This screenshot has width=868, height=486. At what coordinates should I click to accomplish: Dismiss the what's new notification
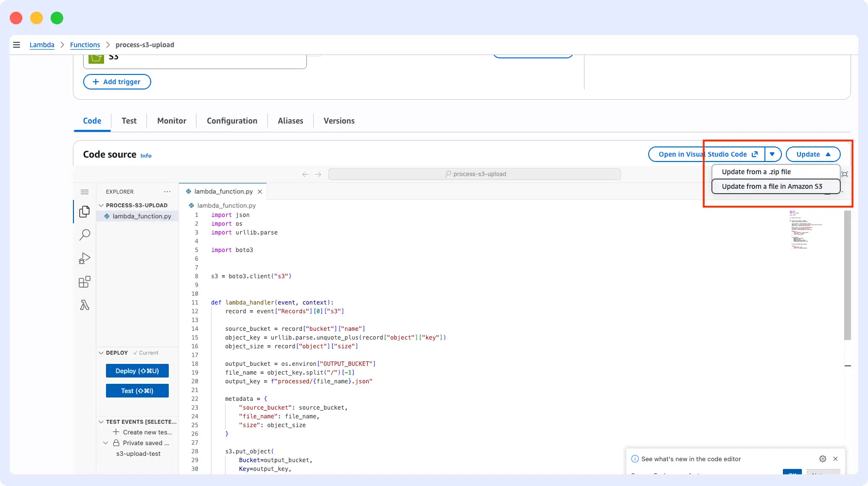(835, 459)
